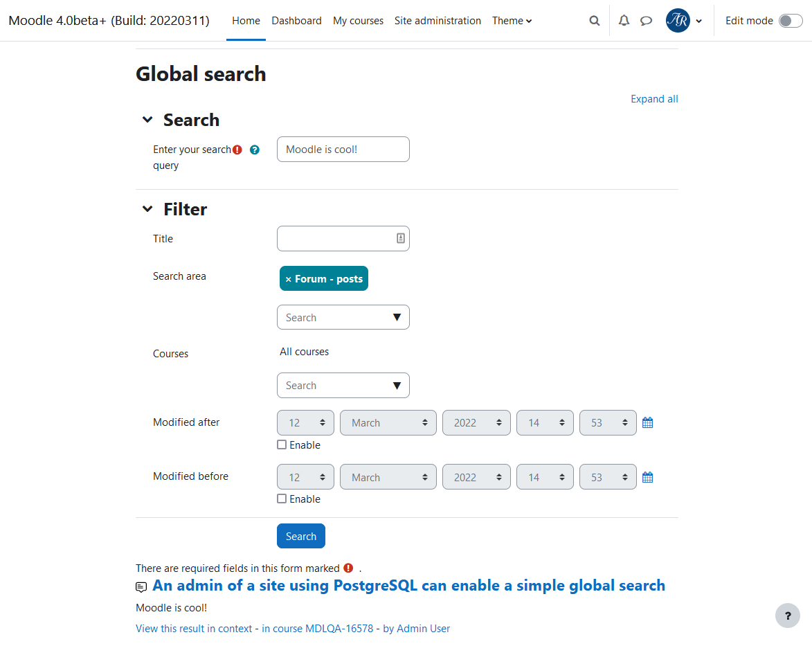Open in course MDLQA-16578 link
This screenshot has height=646, width=812.
[x=318, y=629]
